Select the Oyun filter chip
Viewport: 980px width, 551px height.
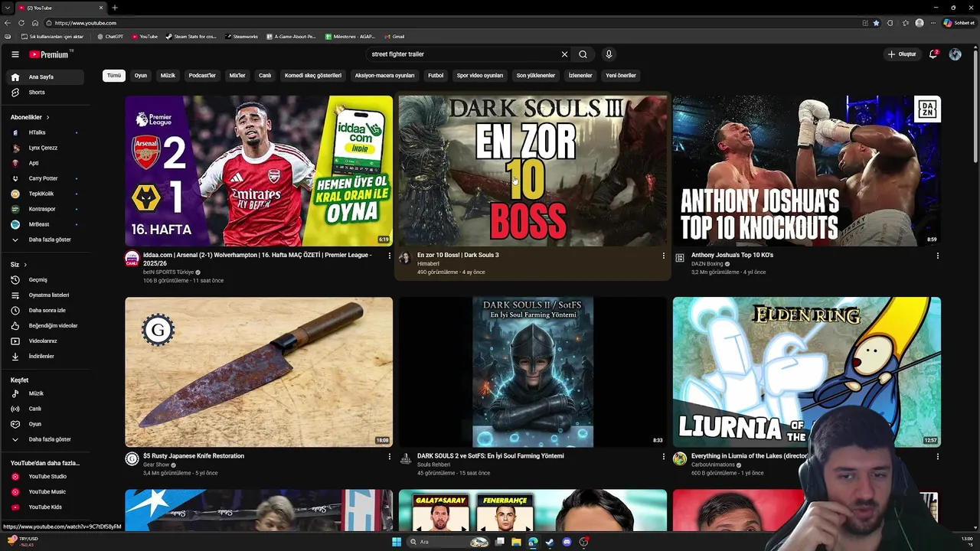141,76
